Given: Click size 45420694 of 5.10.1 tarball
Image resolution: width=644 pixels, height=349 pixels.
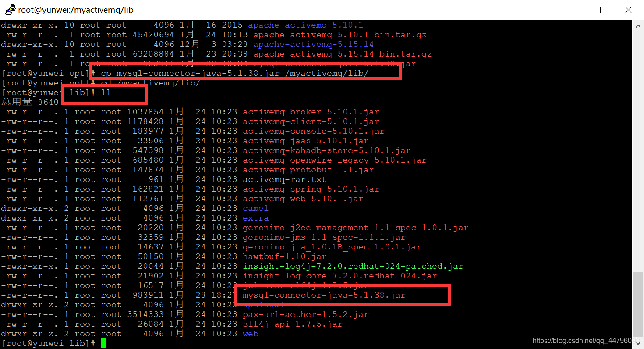Looking at the screenshot, I should tap(153, 35).
